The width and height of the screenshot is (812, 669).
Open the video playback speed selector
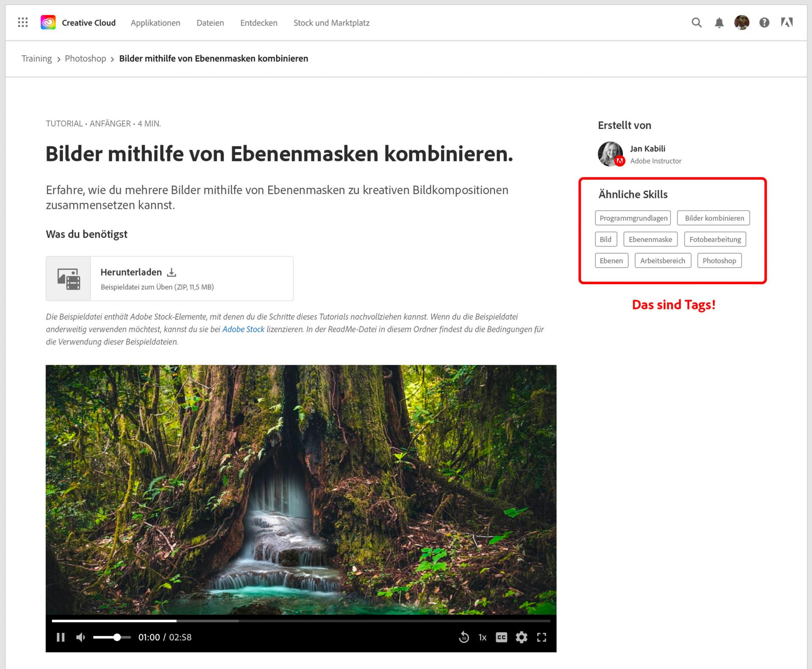(482, 638)
